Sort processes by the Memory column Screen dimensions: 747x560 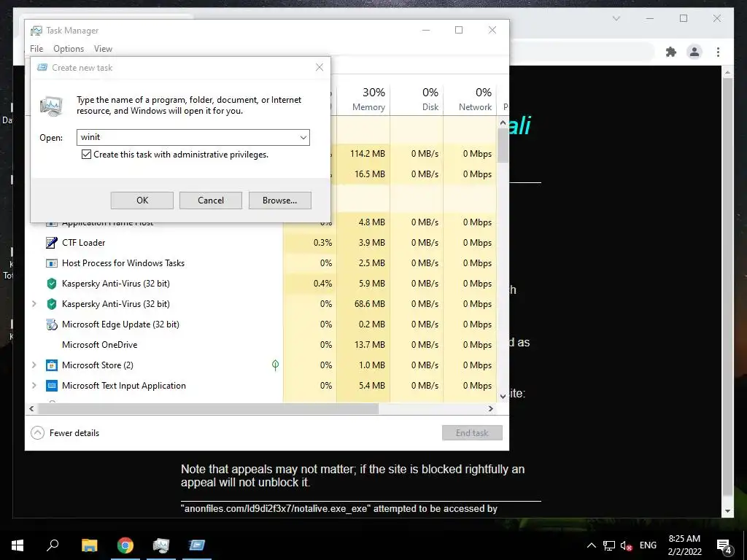[x=363, y=99]
